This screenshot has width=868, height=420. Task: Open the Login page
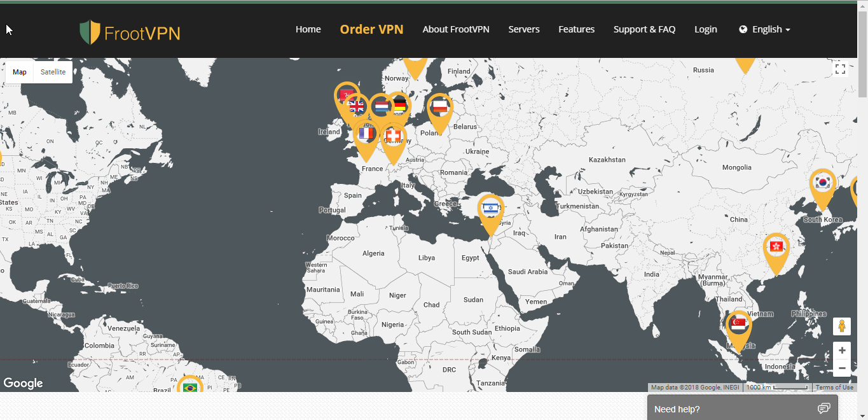tap(706, 29)
